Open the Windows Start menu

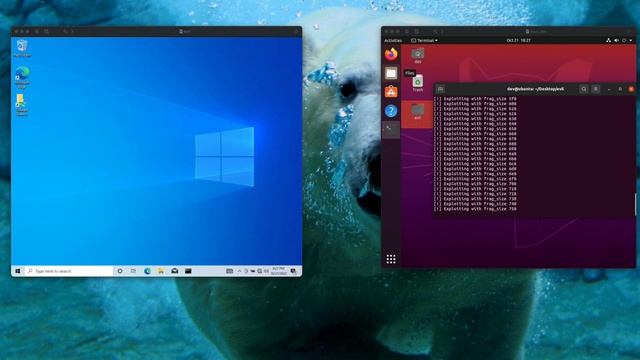pos(18,271)
